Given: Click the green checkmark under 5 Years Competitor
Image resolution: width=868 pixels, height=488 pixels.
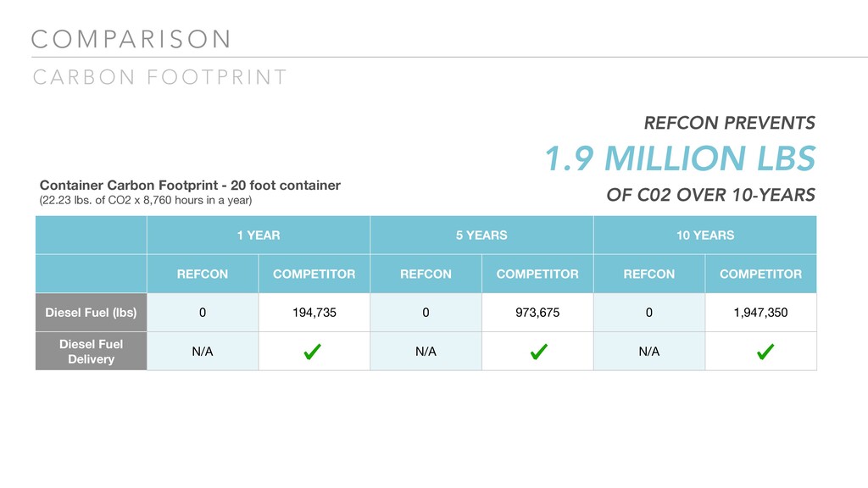Looking at the screenshot, I should (537, 352).
